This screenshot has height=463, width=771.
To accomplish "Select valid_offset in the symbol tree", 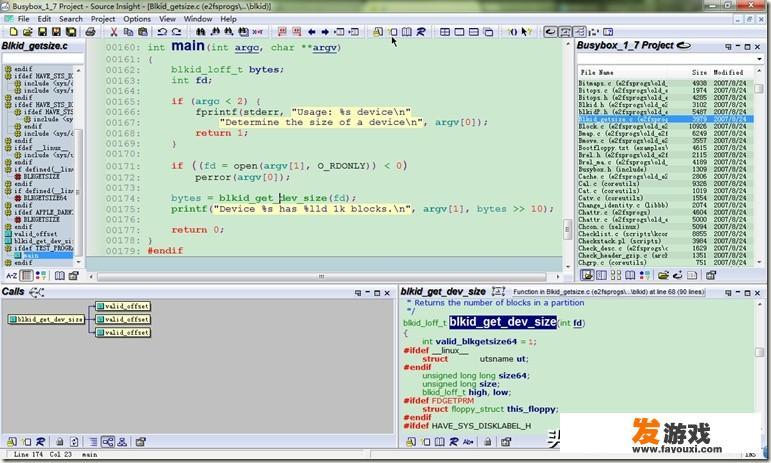I will click(35, 234).
